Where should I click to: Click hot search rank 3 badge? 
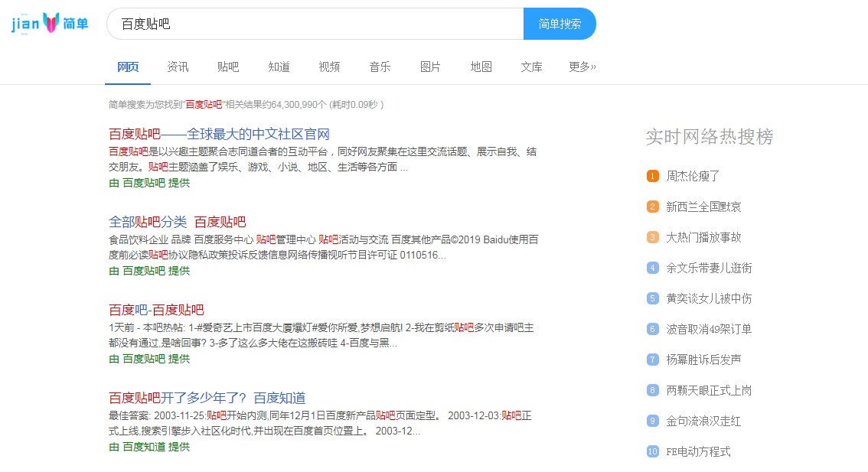point(653,237)
